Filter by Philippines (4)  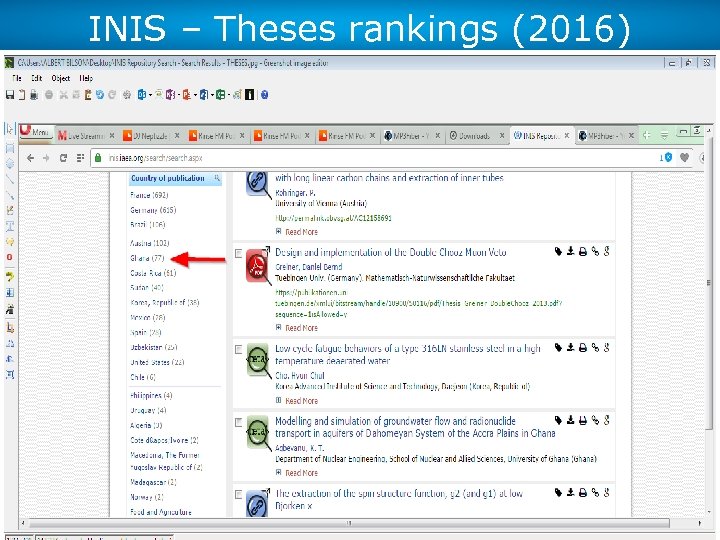(151, 395)
